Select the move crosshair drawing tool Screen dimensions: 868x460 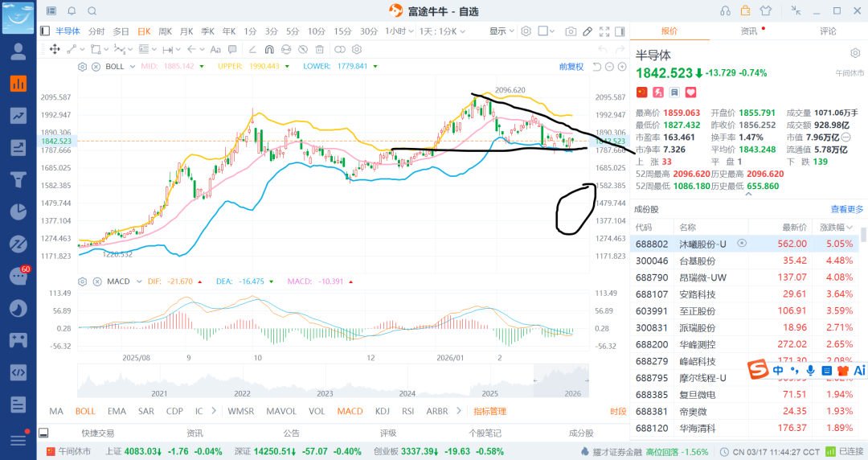point(55,49)
